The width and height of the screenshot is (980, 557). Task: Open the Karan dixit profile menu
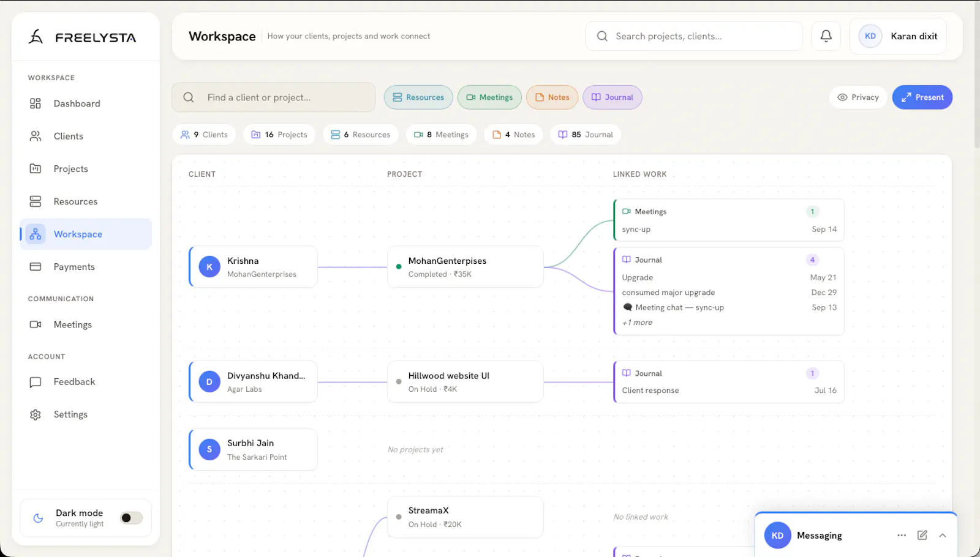pos(898,36)
